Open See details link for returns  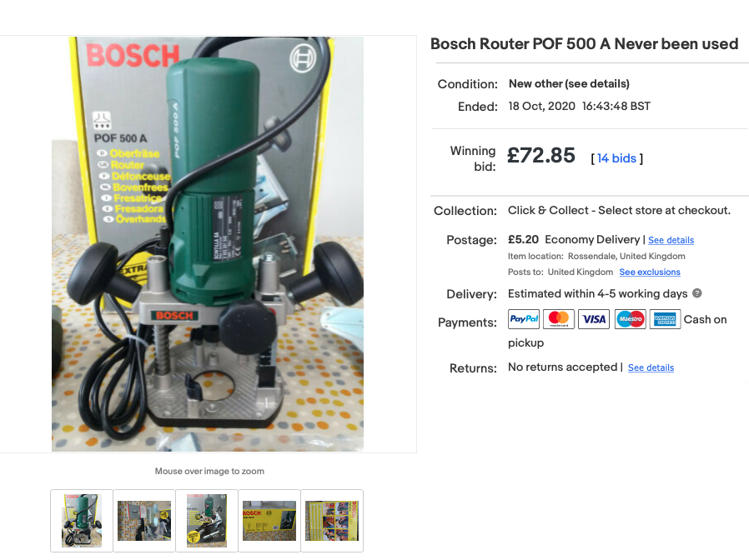click(651, 367)
